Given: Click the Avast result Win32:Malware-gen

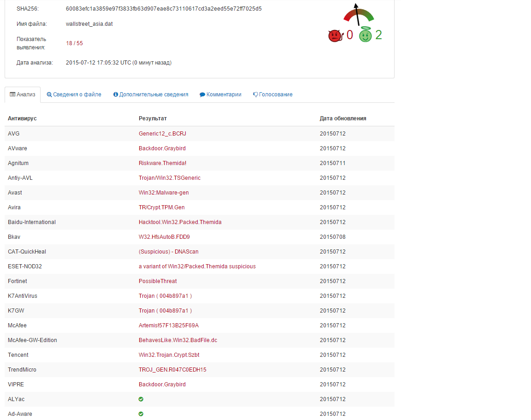Looking at the screenshot, I should pyautogui.click(x=164, y=193).
